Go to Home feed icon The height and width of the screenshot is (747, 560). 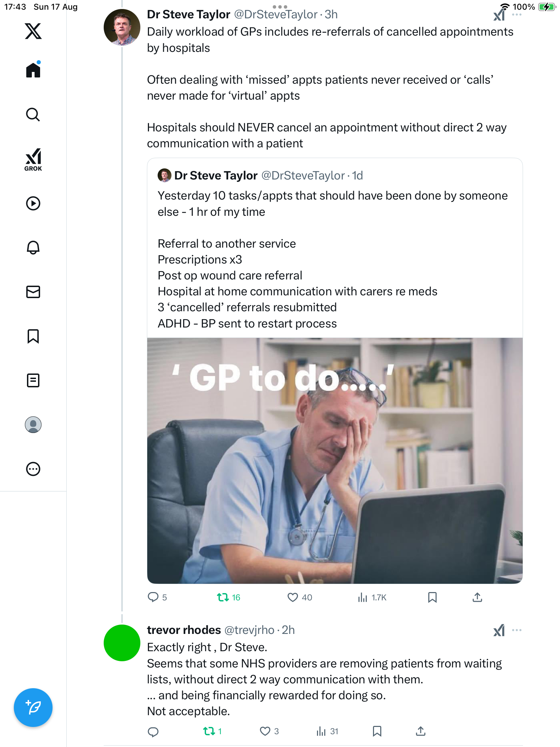point(33,70)
